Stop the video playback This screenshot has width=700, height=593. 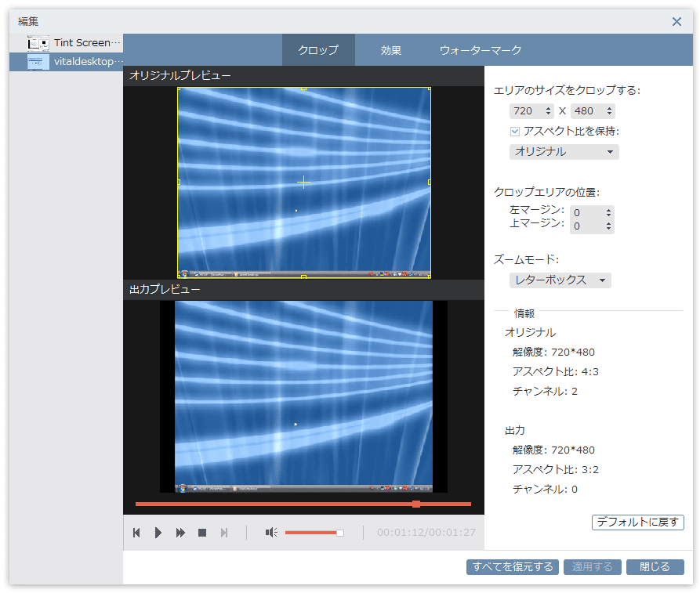(202, 533)
